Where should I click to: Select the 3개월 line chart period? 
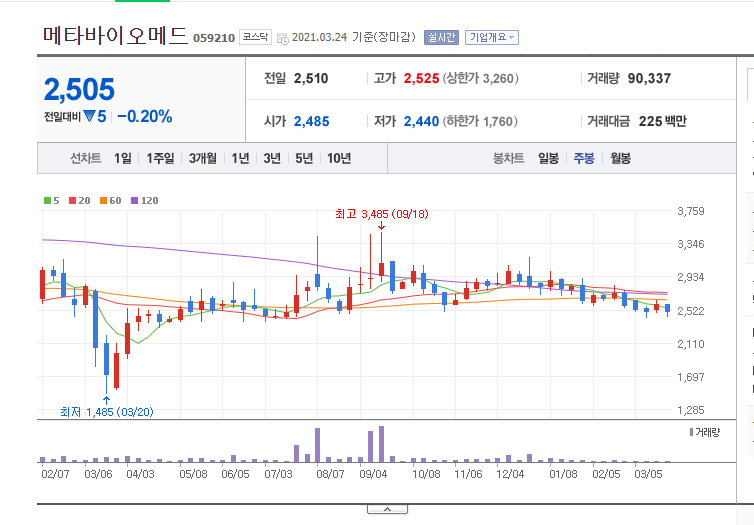[202, 158]
